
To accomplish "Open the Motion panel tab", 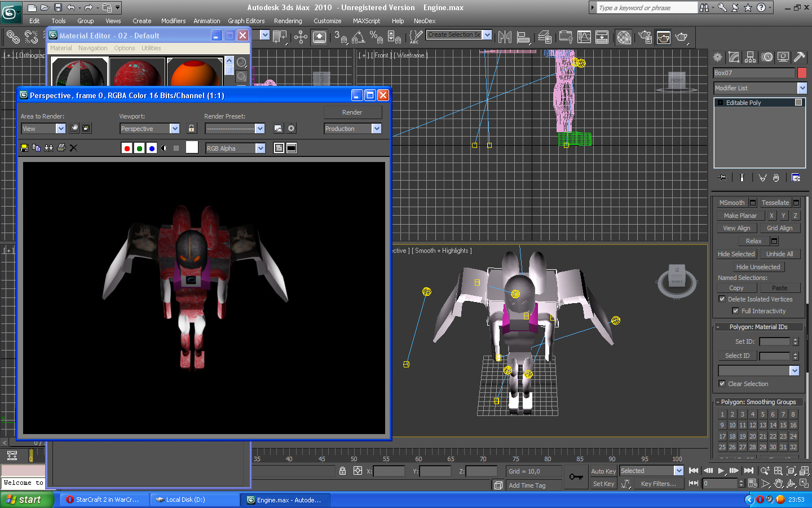I will (x=767, y=57).
